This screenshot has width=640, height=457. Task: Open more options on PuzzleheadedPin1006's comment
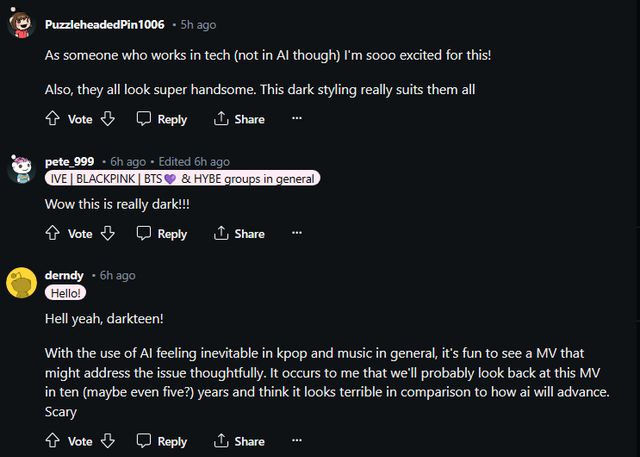(x=296, y=119)
